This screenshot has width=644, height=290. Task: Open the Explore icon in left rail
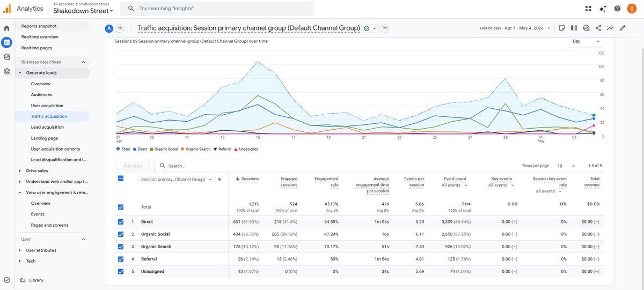pos(7,57)
